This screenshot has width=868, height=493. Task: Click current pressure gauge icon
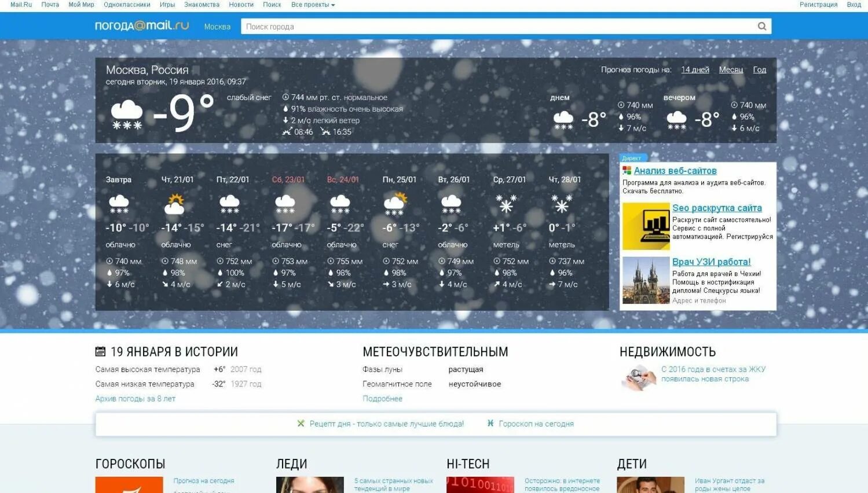285,97
